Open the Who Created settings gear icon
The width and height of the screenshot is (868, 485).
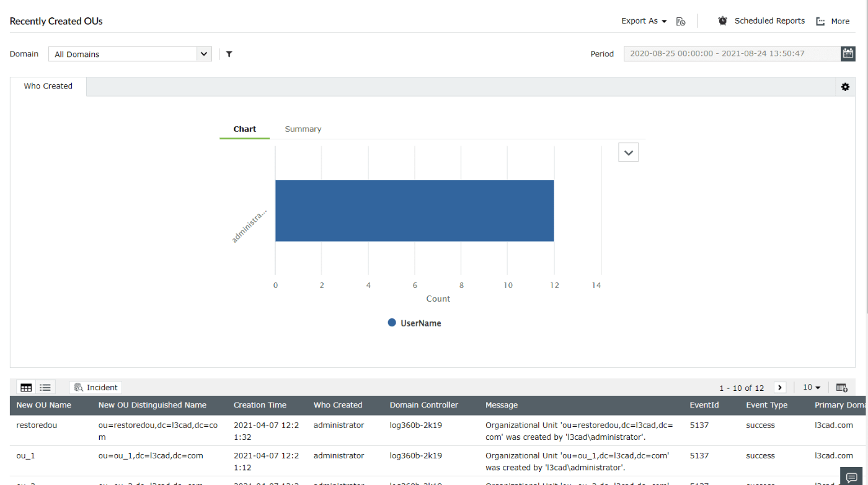click(x=845, y=87)
